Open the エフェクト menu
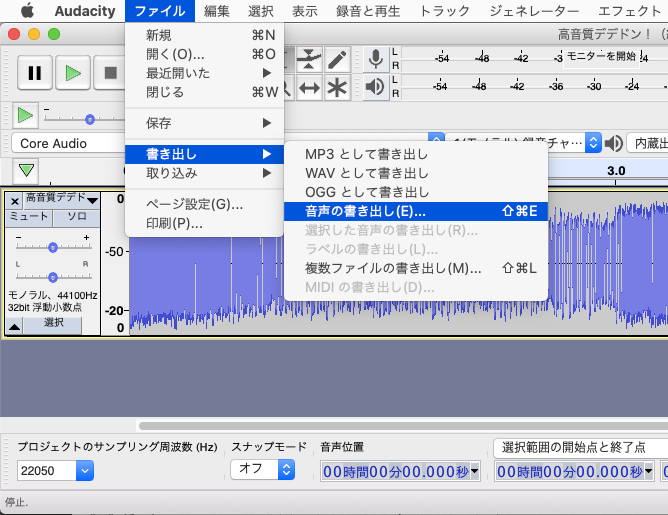This screenshot has width=668, height=515. pos(629,11)
